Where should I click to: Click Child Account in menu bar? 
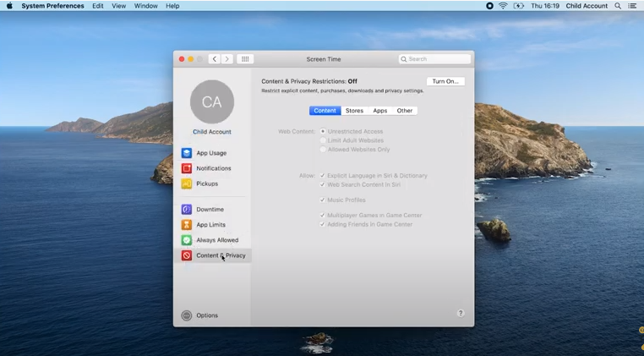(x=587, y=6)
